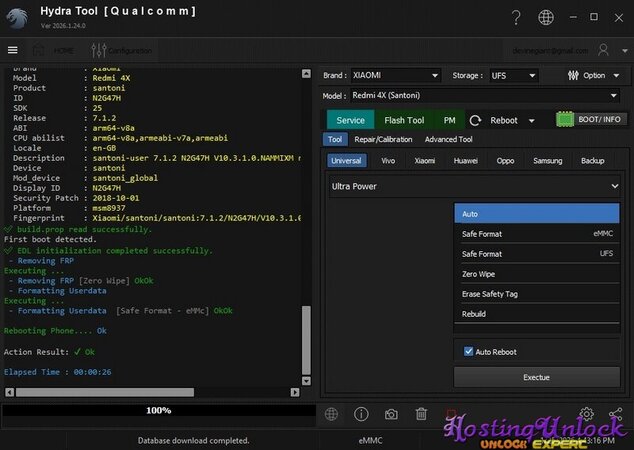Screen dimensions: 634x450
Task: Click the user account icon
Action: (x=603, y=50)
